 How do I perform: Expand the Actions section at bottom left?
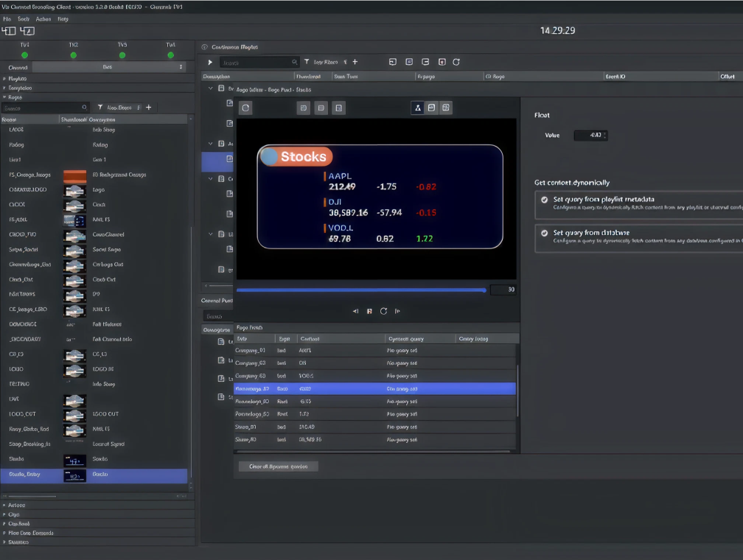tap(16, 505)
